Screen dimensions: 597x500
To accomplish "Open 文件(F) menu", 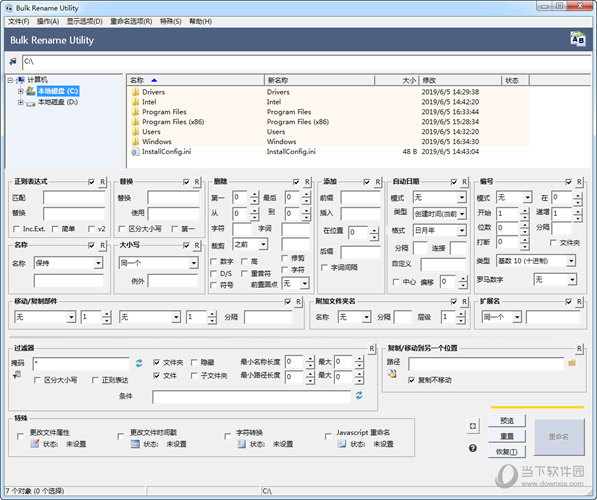I will tap(18, 21).
